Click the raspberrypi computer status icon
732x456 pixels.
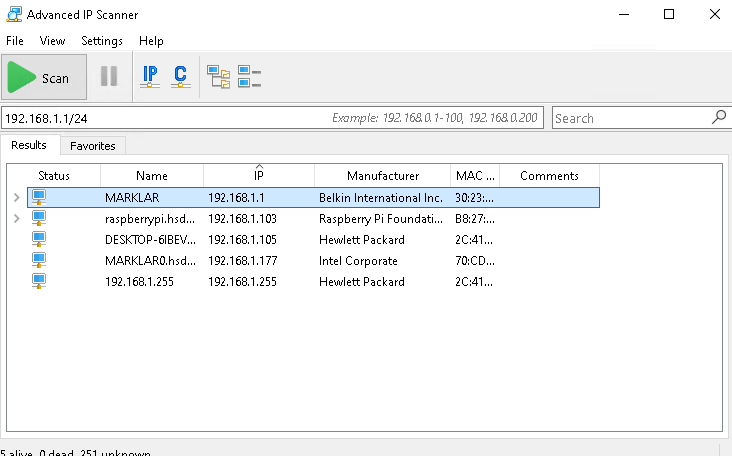(x=39, y=218)
